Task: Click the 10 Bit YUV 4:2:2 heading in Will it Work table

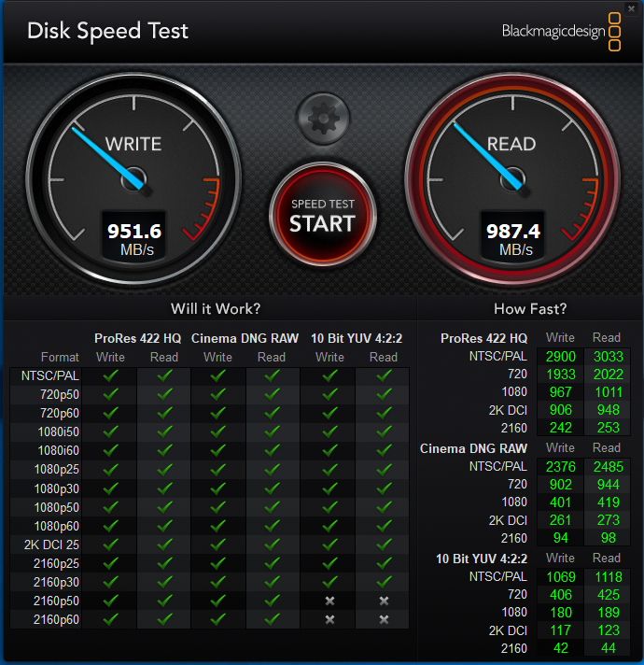Action: tap(357, 338)
